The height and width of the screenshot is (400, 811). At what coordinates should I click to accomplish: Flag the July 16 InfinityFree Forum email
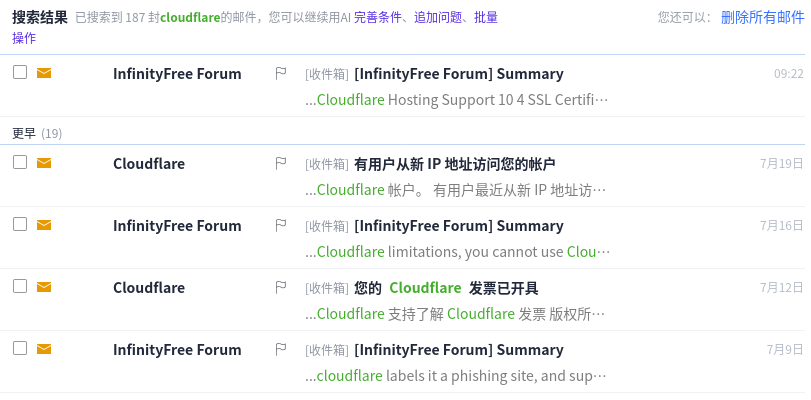click(280, 226)
